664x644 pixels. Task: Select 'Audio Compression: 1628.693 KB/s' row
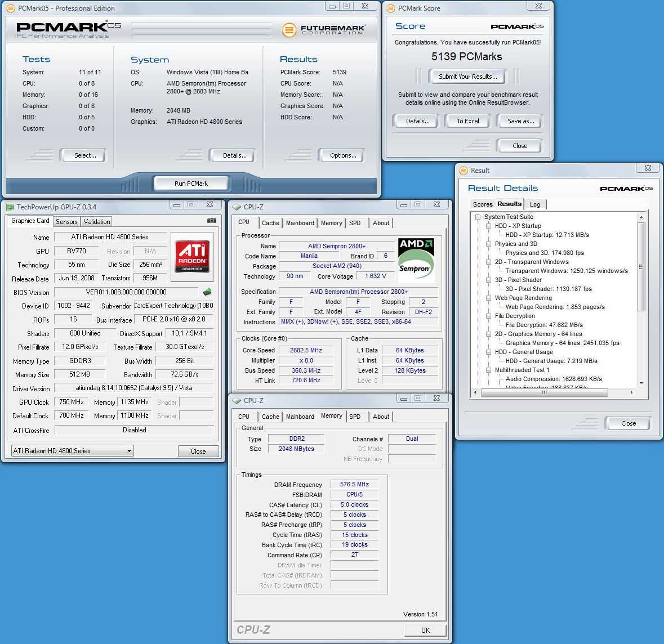(x=554, y=379)
